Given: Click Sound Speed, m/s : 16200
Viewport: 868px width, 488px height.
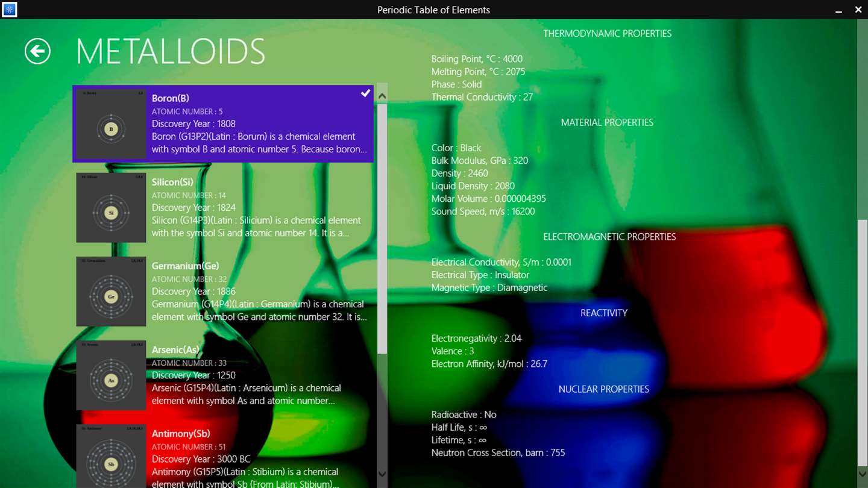Looking at the screenshot, I should coord(483,211).
